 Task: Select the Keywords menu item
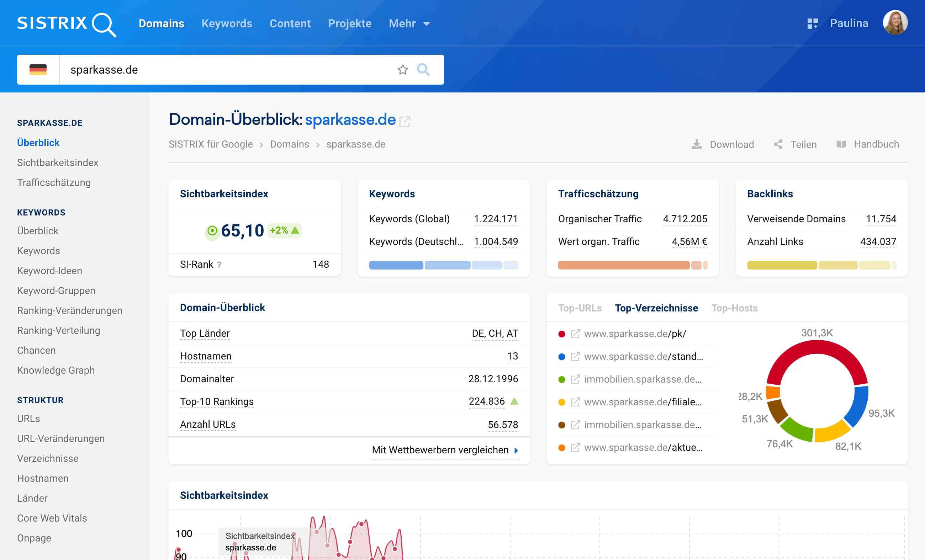pos(227,23)
